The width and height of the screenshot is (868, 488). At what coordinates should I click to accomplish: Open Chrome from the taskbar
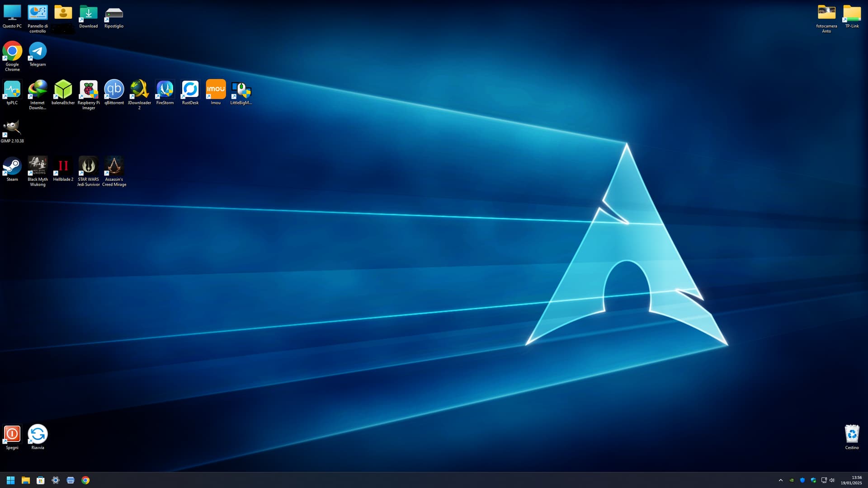[85, 480]
